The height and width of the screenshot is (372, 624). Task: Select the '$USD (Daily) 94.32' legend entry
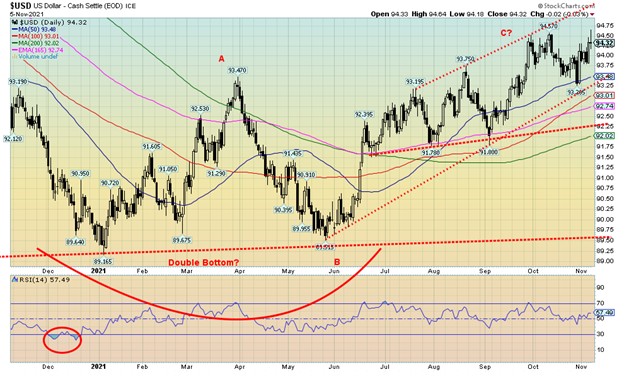tap(53, 23)
